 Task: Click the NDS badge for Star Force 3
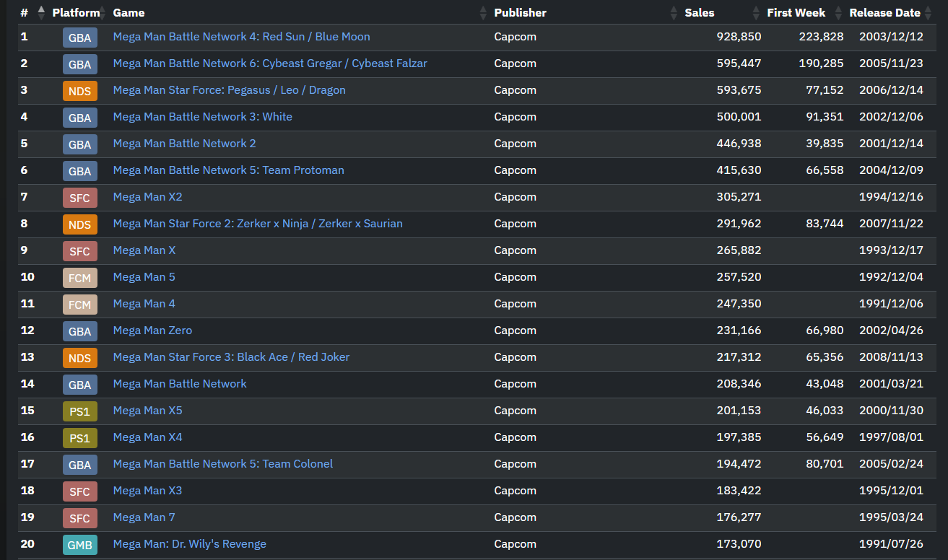click(80, 358)
